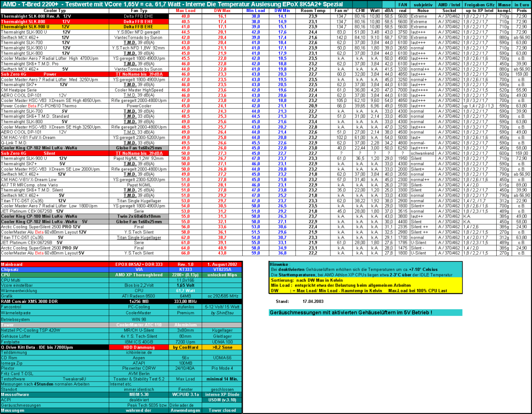The height and width of the screenshot is (414, 532).
Task: Select 'Thermalright SK6+ T.M.D. Standard' cell
Action: click(55, 117)
